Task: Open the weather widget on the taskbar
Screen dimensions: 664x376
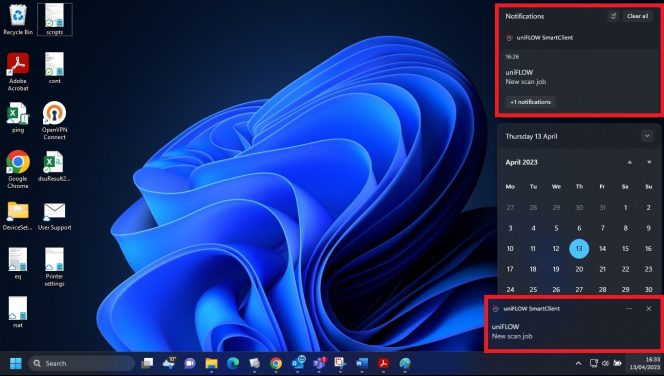Action: tap(169, 363)
